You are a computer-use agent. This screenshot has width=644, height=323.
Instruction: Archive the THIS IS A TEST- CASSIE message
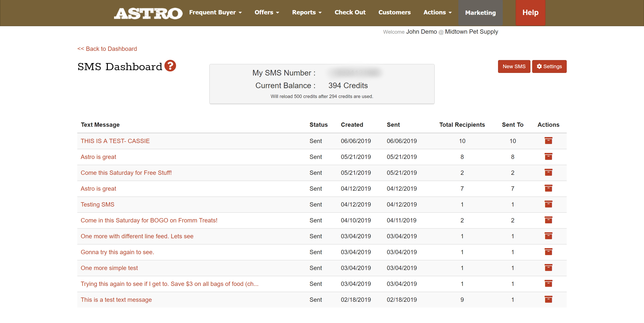coord(548,141)
